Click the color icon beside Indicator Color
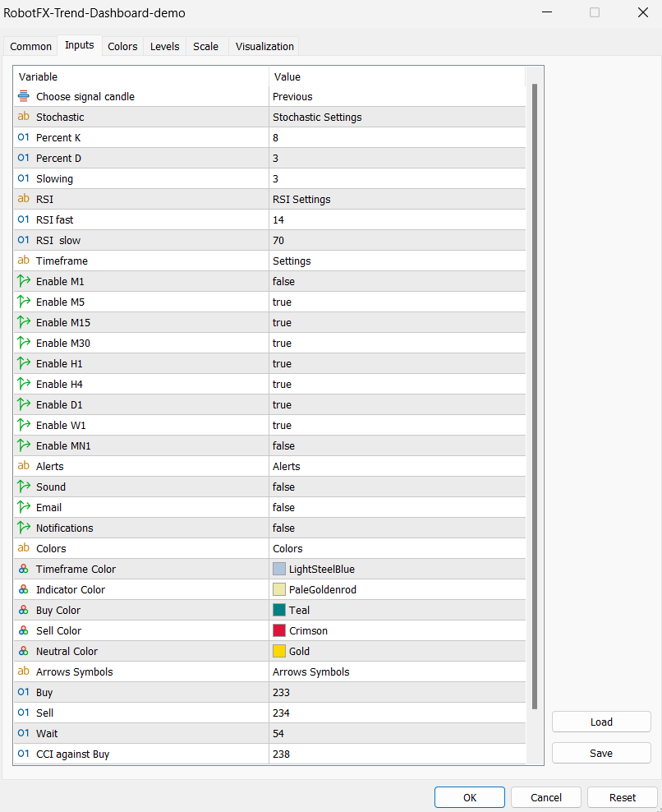Image resolution: width=662 pixels, height=812 pixels. pyautogui.click(x=23, y=589)
